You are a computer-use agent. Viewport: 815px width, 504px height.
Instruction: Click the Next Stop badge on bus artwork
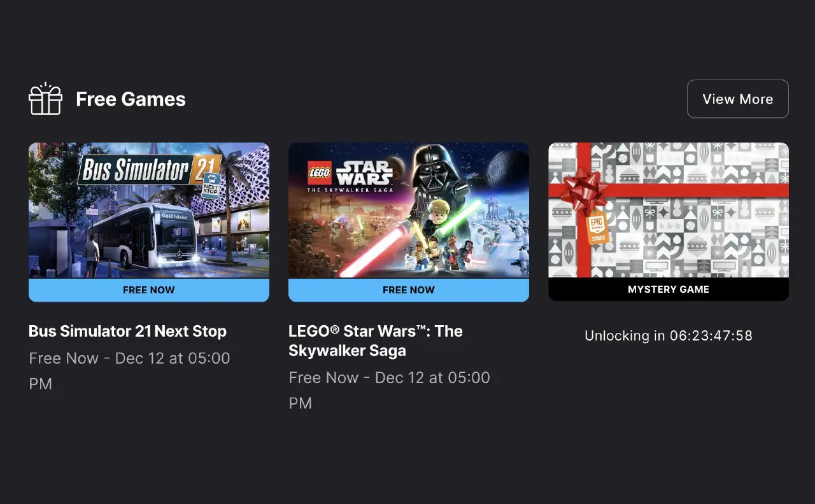211,186
